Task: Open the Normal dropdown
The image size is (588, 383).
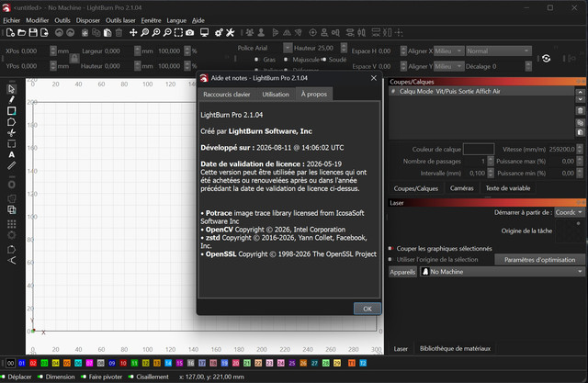Action: coord(498,51)
